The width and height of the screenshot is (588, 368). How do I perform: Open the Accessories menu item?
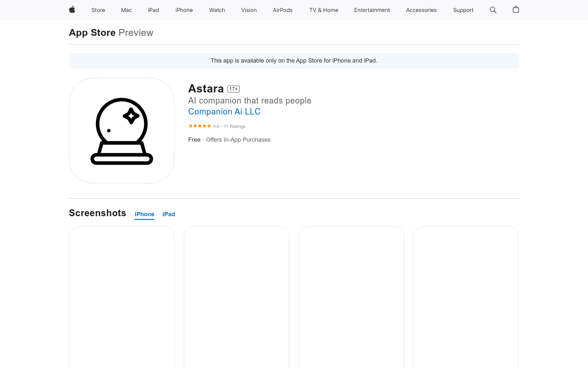(421, 10)
